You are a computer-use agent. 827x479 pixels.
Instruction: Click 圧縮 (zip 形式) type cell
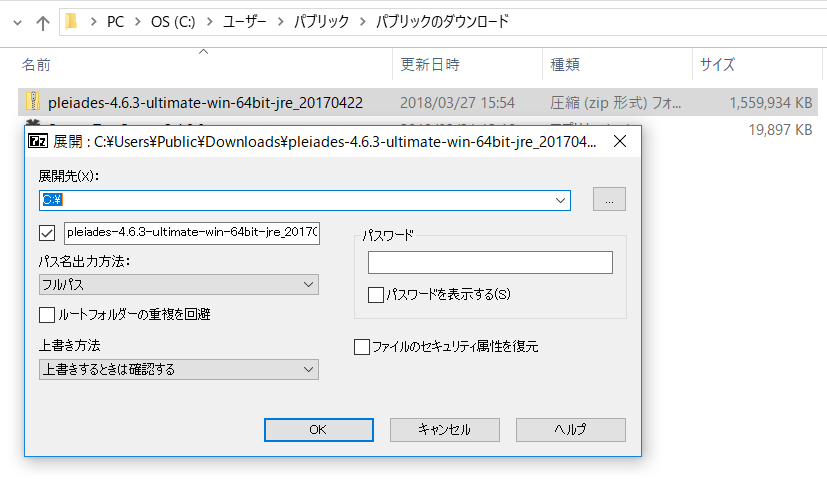point(616,102)
